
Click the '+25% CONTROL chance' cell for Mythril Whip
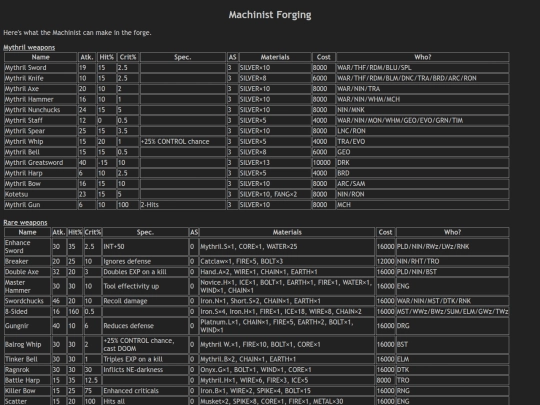point(183,142)
